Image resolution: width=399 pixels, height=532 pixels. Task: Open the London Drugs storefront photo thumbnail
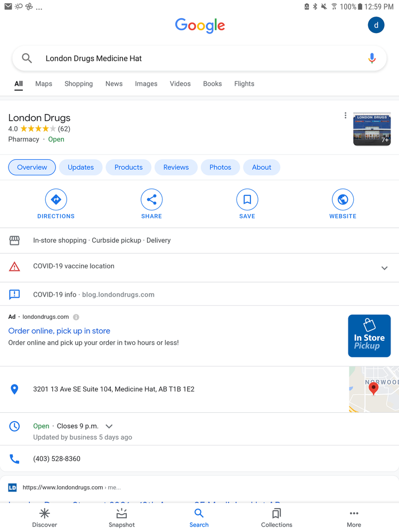(x=372, y=129)
